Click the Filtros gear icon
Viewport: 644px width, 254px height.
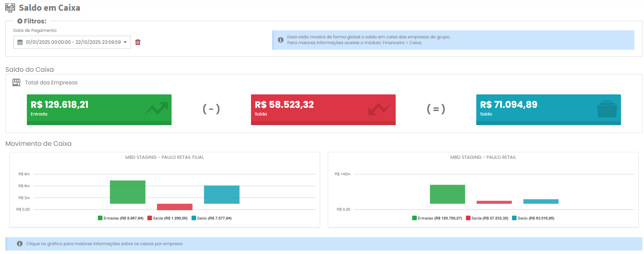[x=20, y=21]
